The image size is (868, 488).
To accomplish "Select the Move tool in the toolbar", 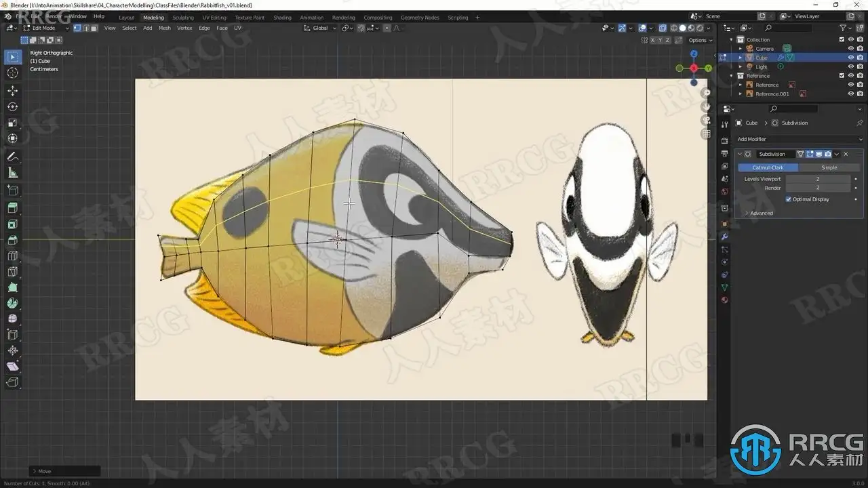I will (12, 90).
